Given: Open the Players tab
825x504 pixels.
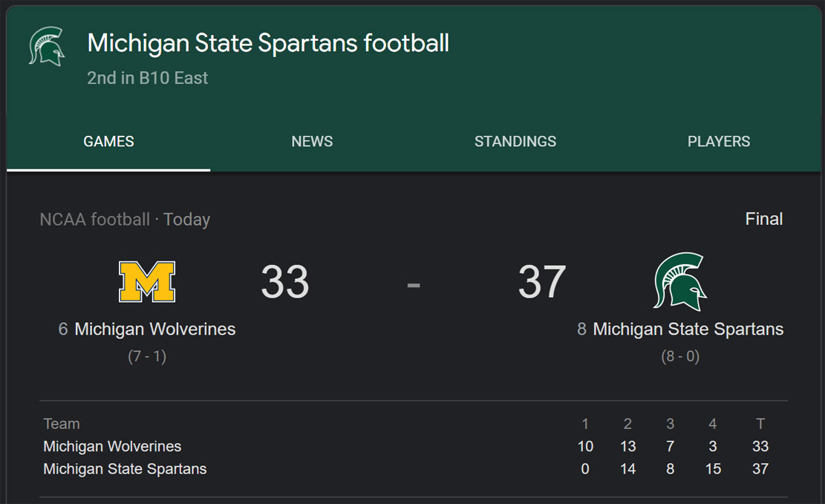Looking at the screenshot, I should click(719, 142).
